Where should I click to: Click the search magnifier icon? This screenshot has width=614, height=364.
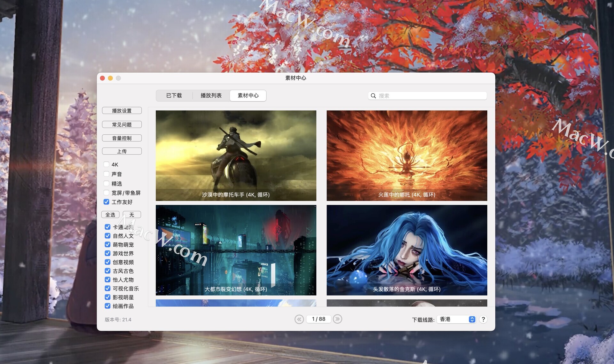tap(373, 96)
